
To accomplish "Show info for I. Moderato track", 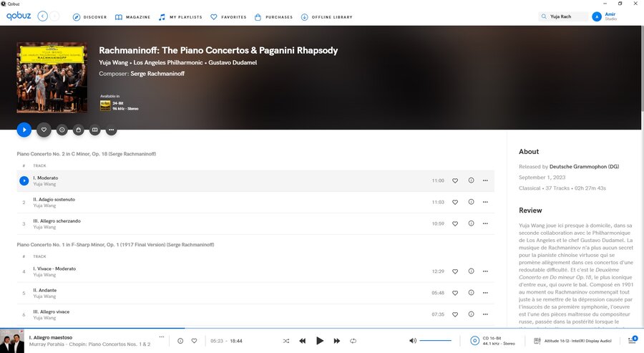I will [x=471, y=180].
